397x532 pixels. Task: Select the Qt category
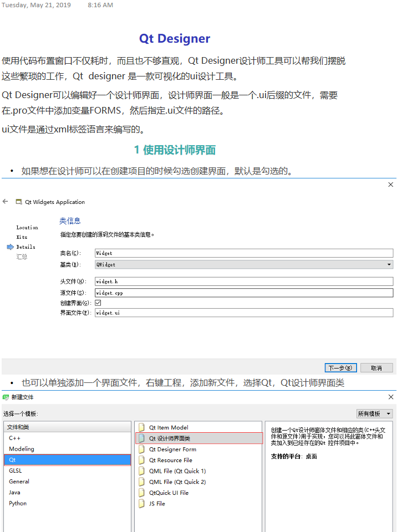click(67, 460)
